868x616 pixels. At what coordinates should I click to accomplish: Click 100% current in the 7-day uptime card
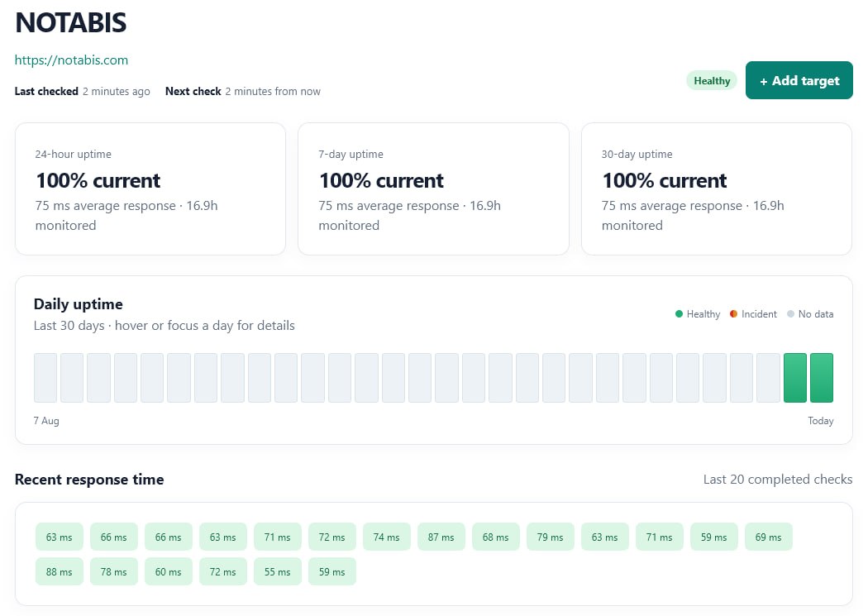(x=381, y=180)
